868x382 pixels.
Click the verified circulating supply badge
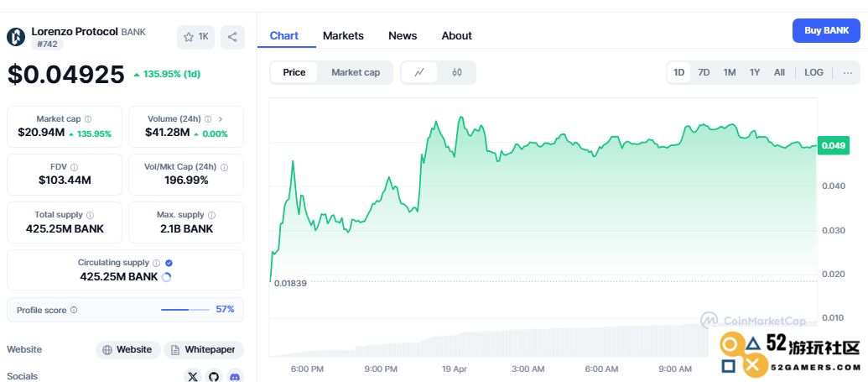pyautogui.click(x=169, y=263)
